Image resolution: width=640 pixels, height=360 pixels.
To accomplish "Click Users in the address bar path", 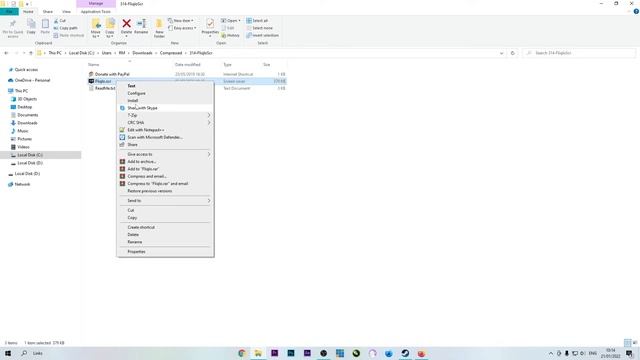I will [x=107, y=53].
